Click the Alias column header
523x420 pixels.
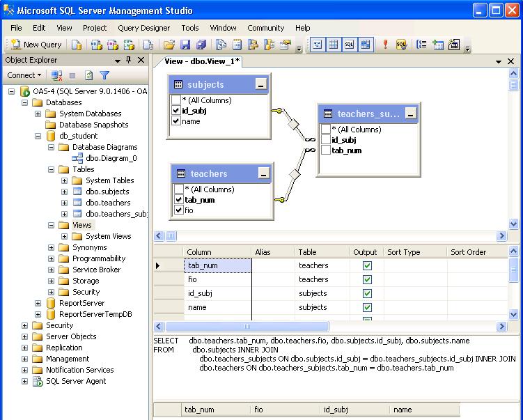[272, 252]
